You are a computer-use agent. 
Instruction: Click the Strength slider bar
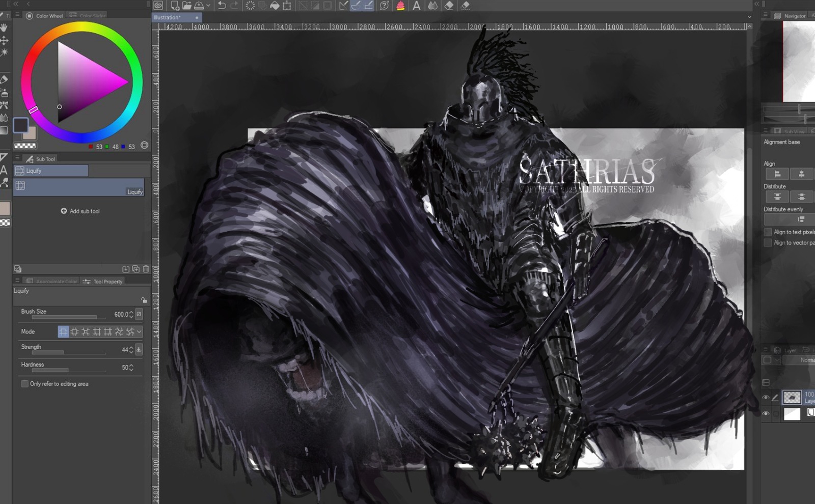point(69,352)
